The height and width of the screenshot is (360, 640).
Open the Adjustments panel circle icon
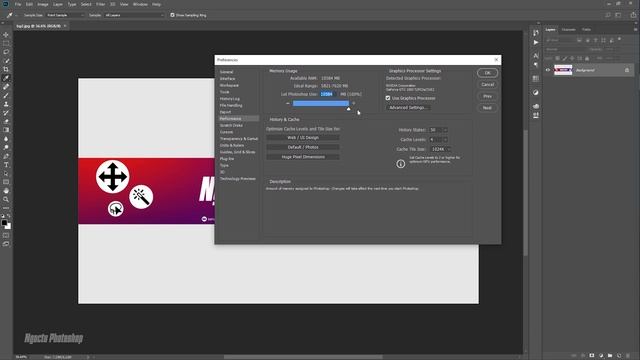pos(536,93)
